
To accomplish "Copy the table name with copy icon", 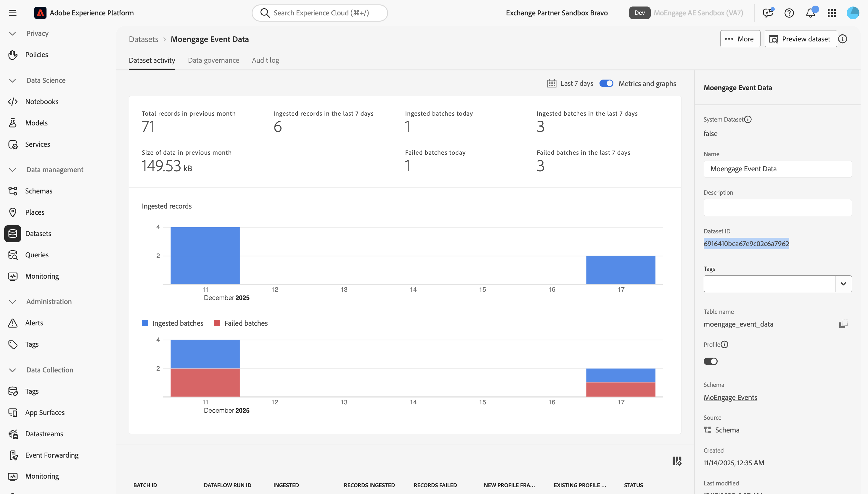I will (843, 324).
